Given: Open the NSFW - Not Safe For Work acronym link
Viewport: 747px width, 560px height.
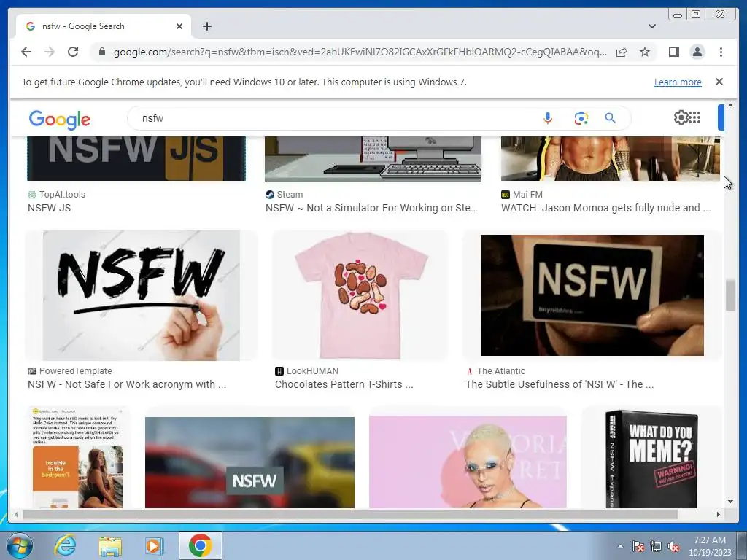Looking at the screenshot, I should pyautogui.click(x=127, y=384).
